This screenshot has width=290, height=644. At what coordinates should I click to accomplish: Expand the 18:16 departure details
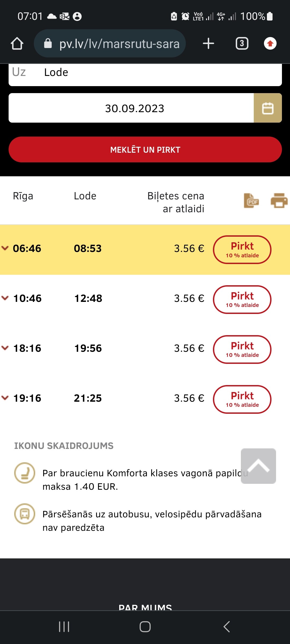pyautogui.click(x=5, y=348)
